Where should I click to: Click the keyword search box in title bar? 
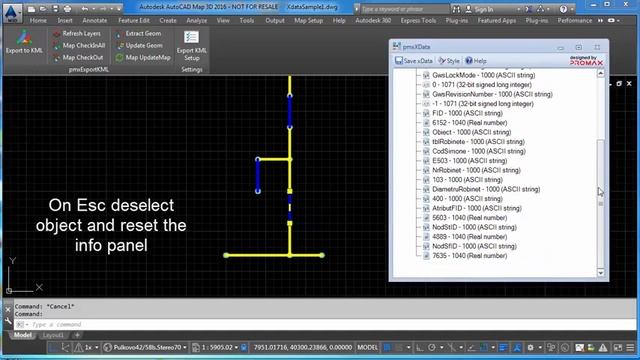click(404, 9)
